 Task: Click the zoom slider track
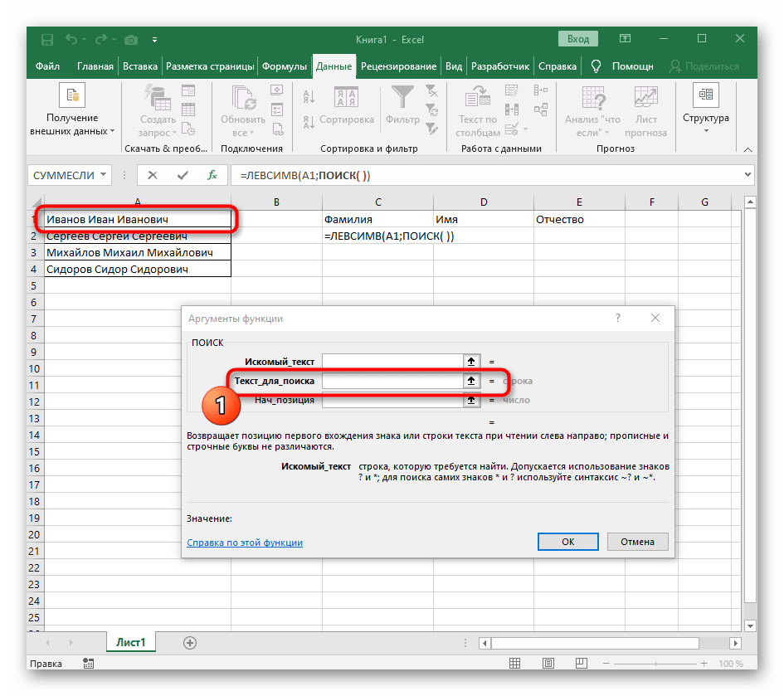point(655,664)
